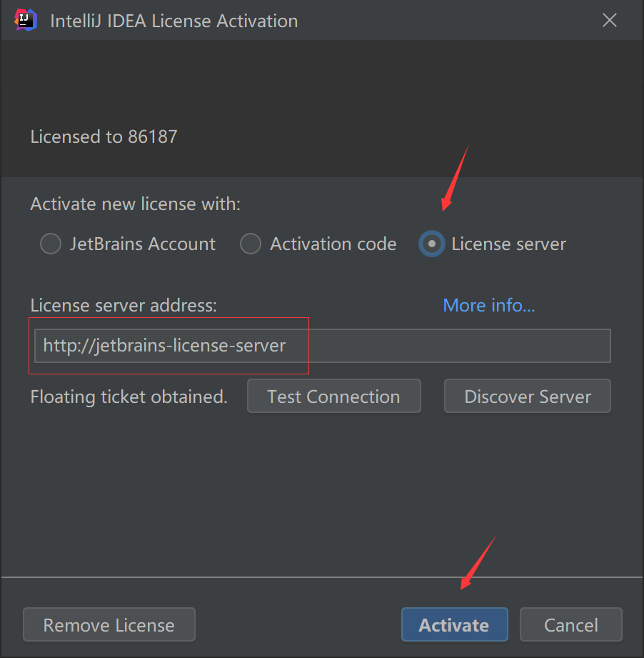Click the Discover Server button

(x=527, y=397)
